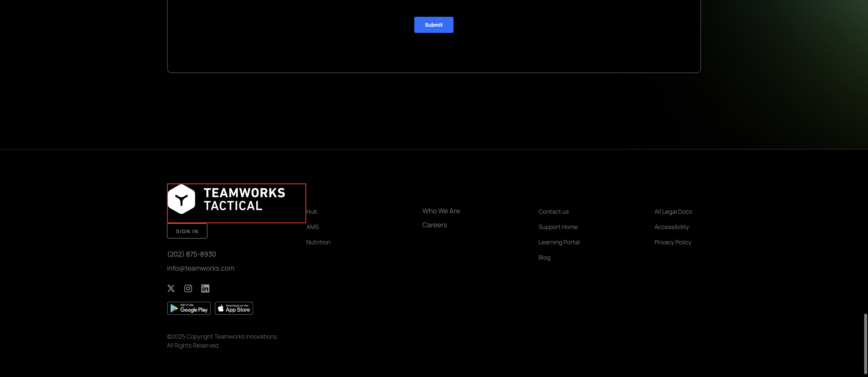Screen dimensions: 868x377
Task: Click the Get it on Google Play badge
Action: coord(189,308)
